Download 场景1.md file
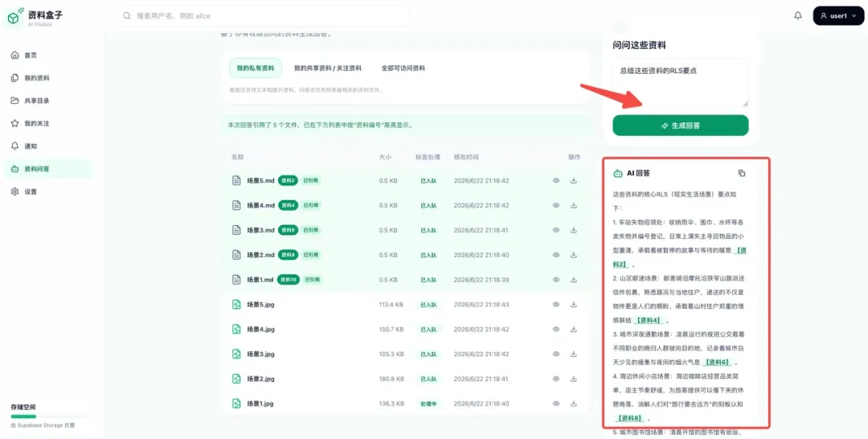This screenshot has height=439, width=868. [574, 280]
